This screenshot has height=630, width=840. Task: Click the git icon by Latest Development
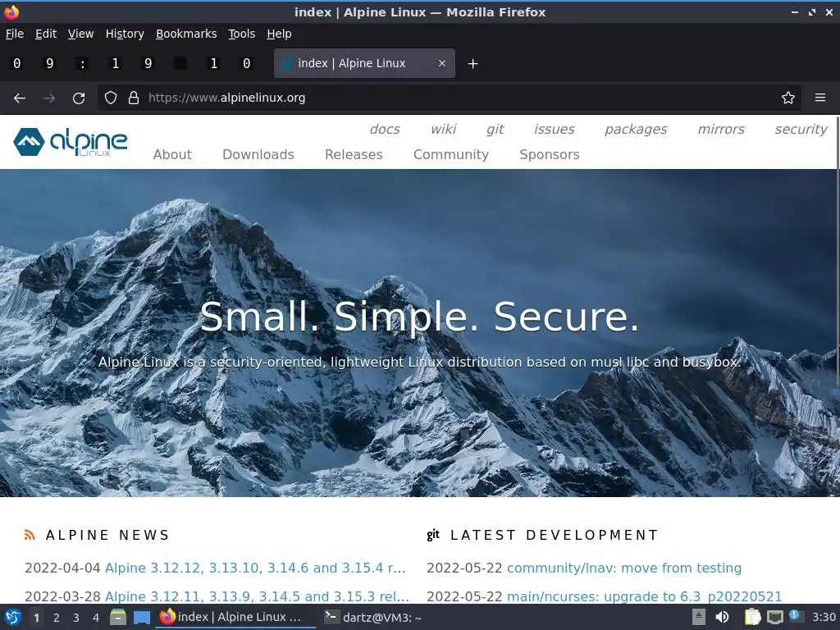point(433,535)
